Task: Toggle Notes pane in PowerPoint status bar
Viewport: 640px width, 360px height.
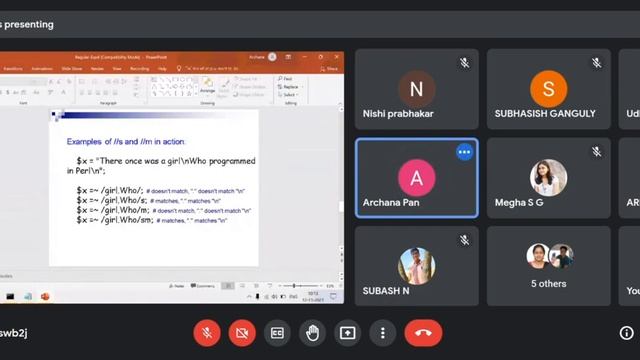Action: tap(177, 286)
